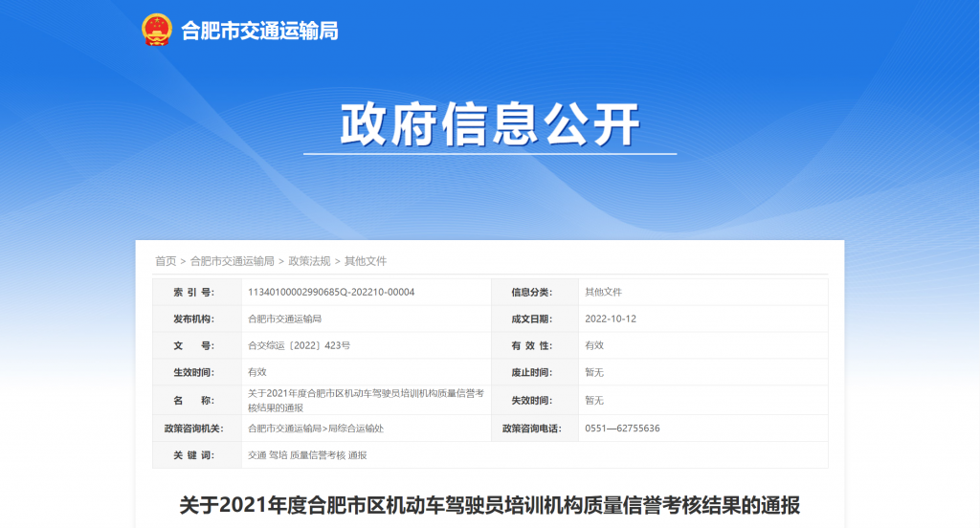Select the 有效 value in 生效时间 row
Viewport: 980px width, 528px height.
(256, 372)
